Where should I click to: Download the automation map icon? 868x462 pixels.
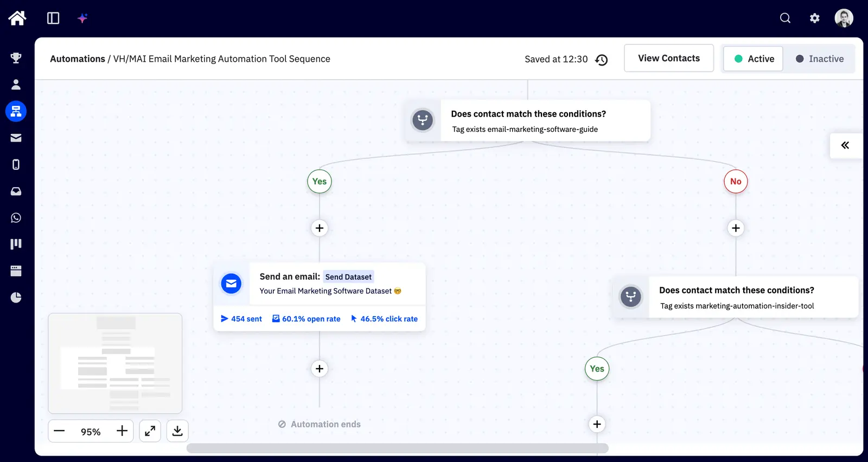coord(177,431)
